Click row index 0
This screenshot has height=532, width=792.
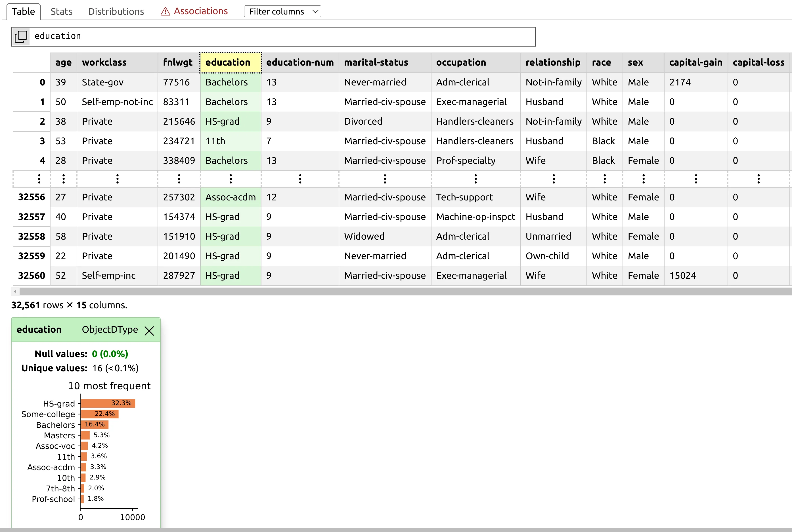32,82
